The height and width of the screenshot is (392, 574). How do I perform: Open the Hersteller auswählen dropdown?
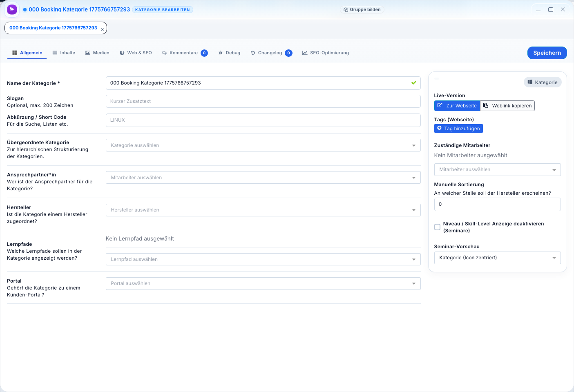click(263, 210)
